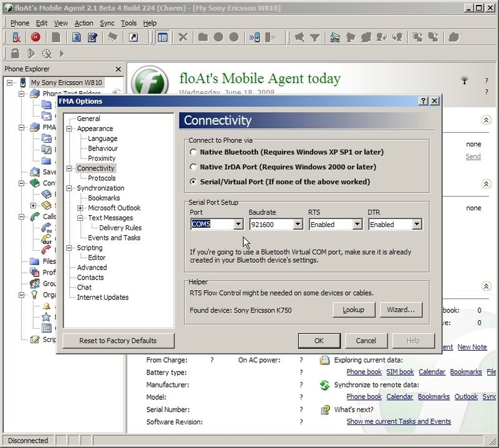Click Reset to Factory Defaults
This screenshot has width=499, height=448.
118,341
